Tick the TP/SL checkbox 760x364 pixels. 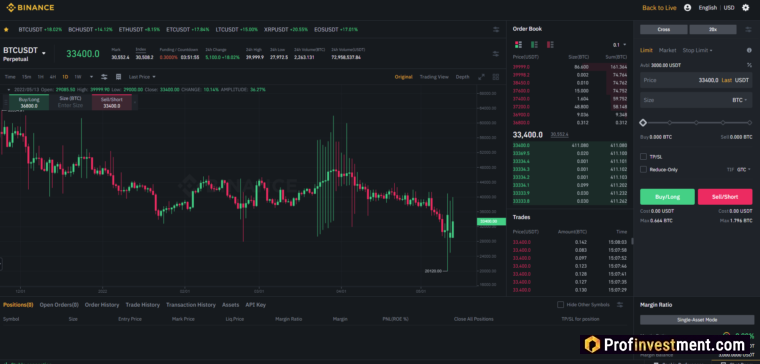point(643,157)
